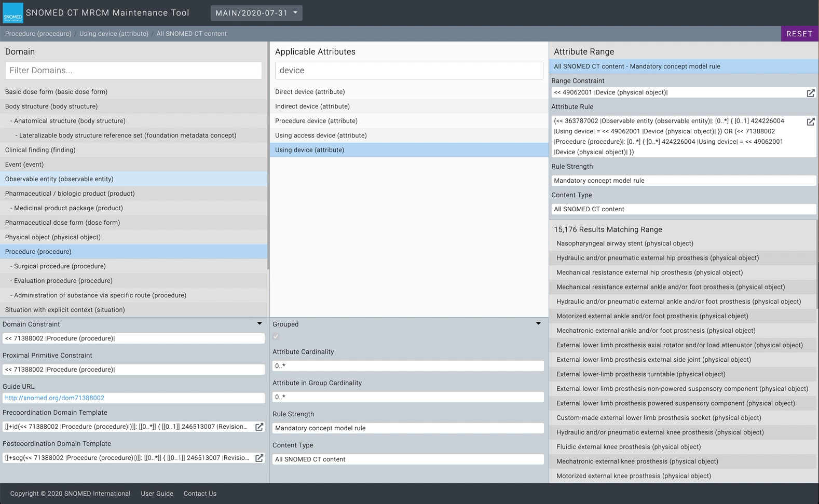Image resolution: width=819 pixels, height=504 pixels.
Task: Select Basic dose form domain
Action: [133, 92]
